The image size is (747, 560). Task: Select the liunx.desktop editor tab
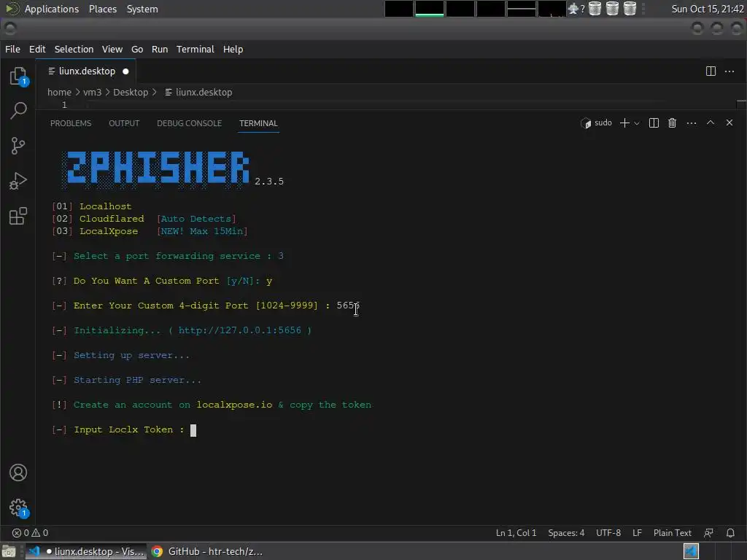pyautogui.click(x=86, y=71)
